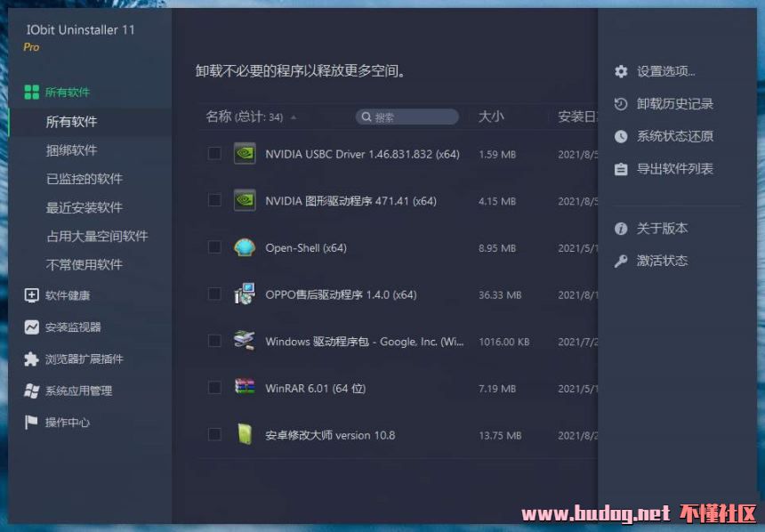Collapse the 所有软件 sidebar section

pyautogui.click(x=67, y=93)
